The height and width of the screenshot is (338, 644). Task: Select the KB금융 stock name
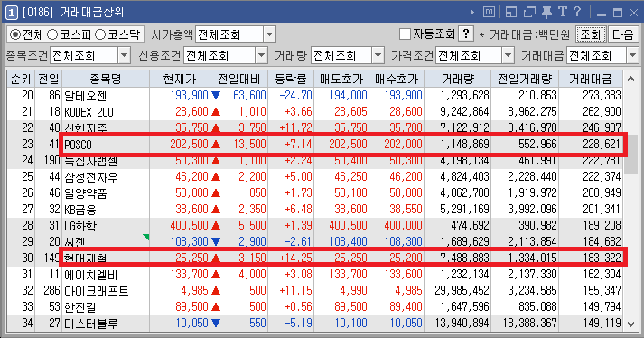[x=80, y=210]
